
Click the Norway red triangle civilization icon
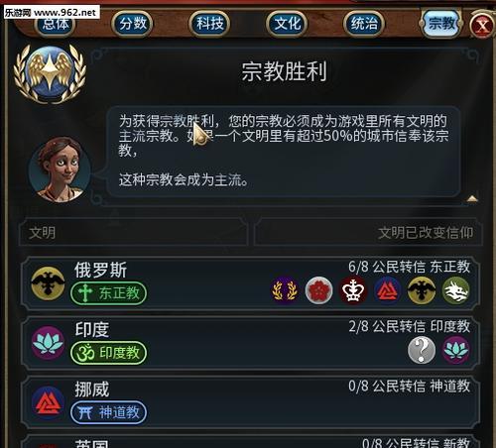48,402
